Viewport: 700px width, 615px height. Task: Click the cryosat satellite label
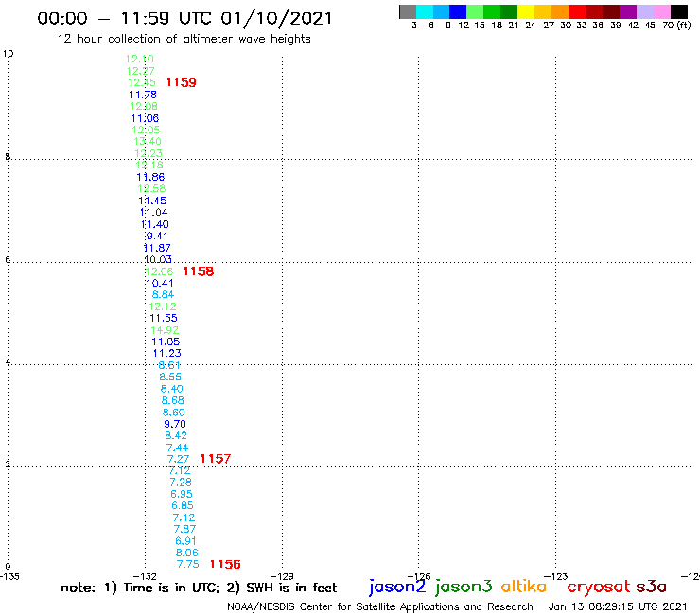599,587
